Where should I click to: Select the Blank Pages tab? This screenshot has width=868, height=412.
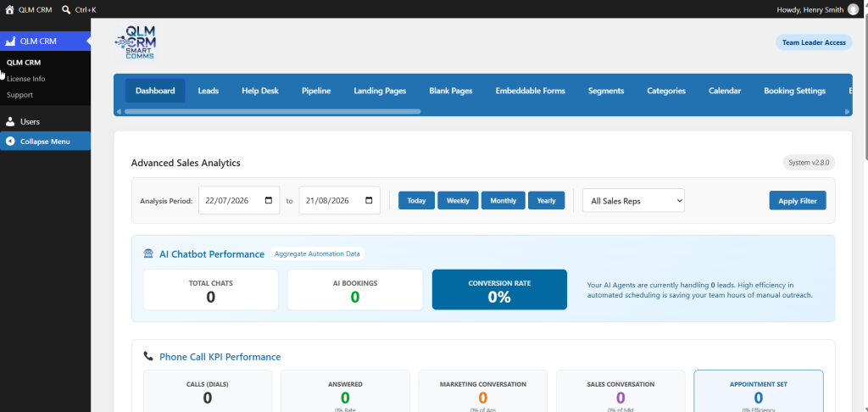click(x=451, y=91)
